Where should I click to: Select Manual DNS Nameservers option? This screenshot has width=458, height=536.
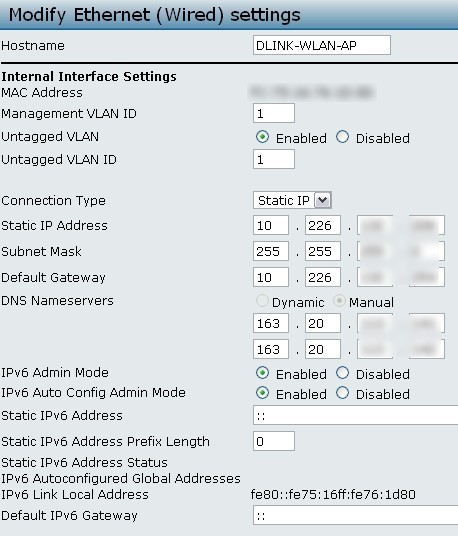(339, 301)
